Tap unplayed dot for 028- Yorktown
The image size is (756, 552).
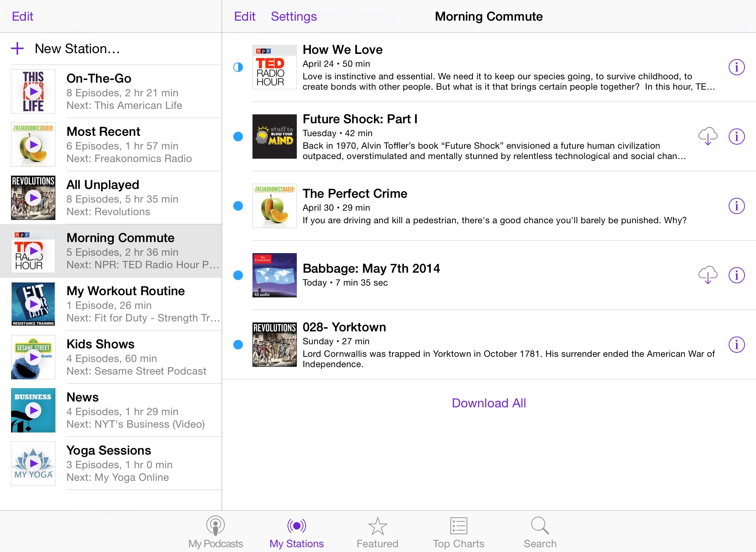238,345
